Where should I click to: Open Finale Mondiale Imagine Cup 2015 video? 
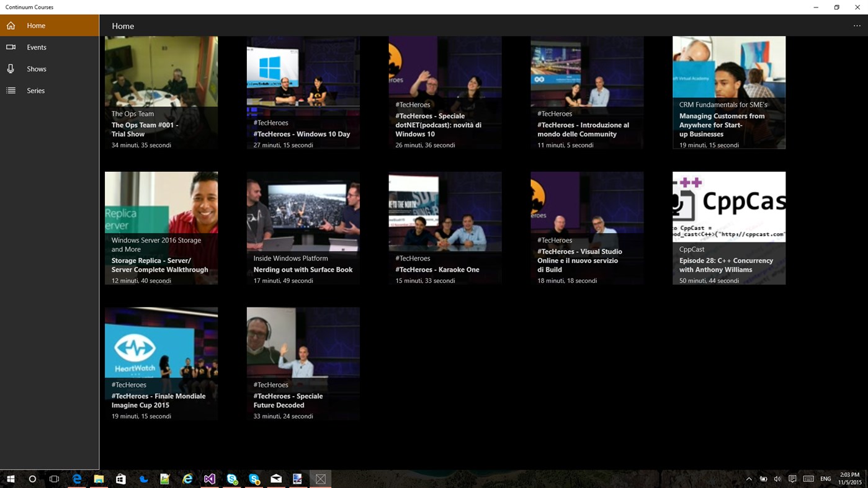point(161,364)
